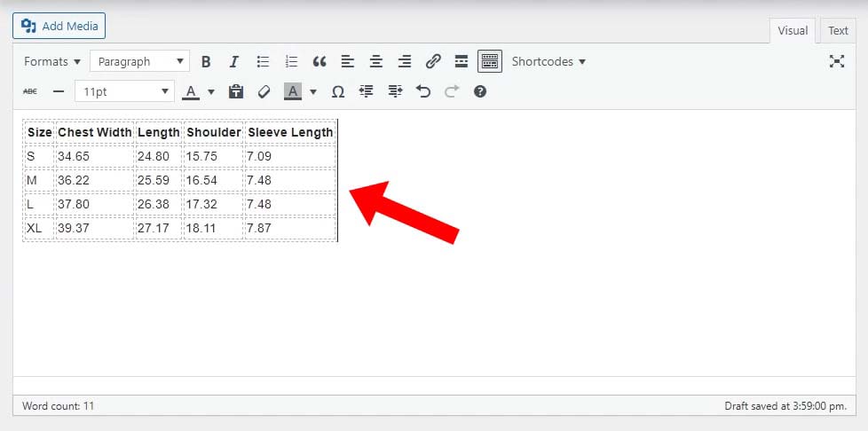
Task: Enter distraction-free fullscreen mode
Action: [836, 61]
